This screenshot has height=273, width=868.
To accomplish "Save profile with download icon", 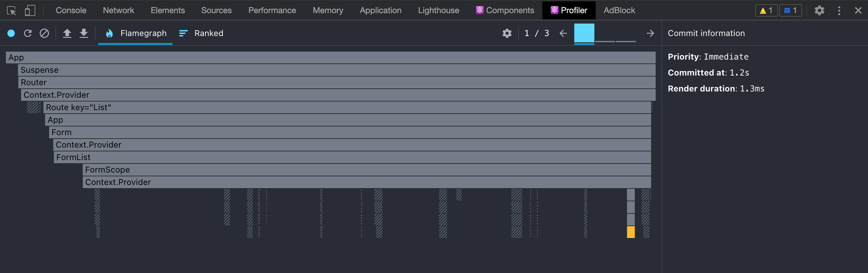I will [84, 33].
